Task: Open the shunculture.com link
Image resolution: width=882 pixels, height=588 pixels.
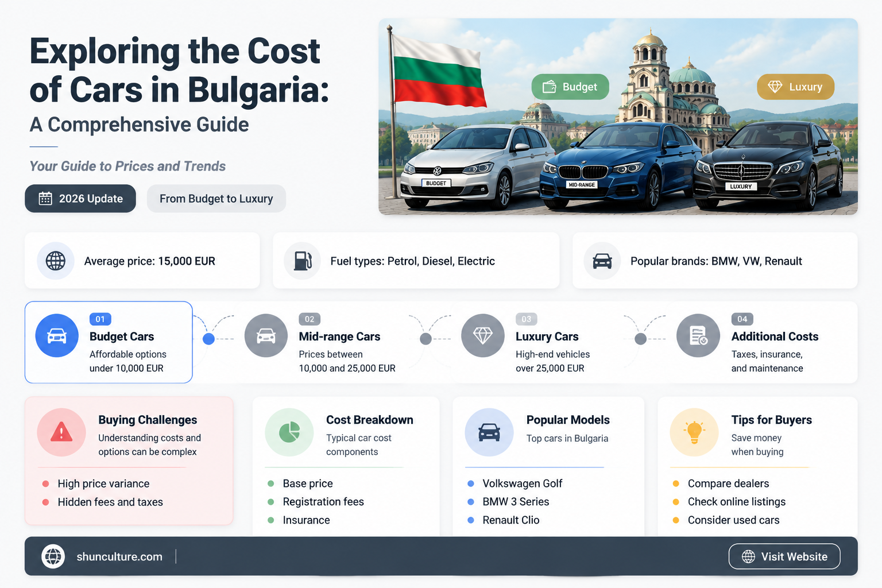Action: coord(119,556)
